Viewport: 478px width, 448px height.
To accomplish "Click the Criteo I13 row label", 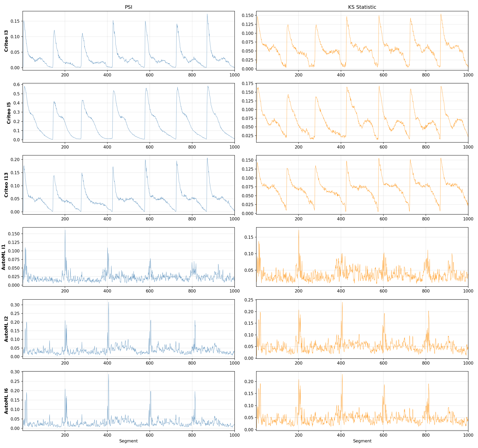I will [6, 185].
